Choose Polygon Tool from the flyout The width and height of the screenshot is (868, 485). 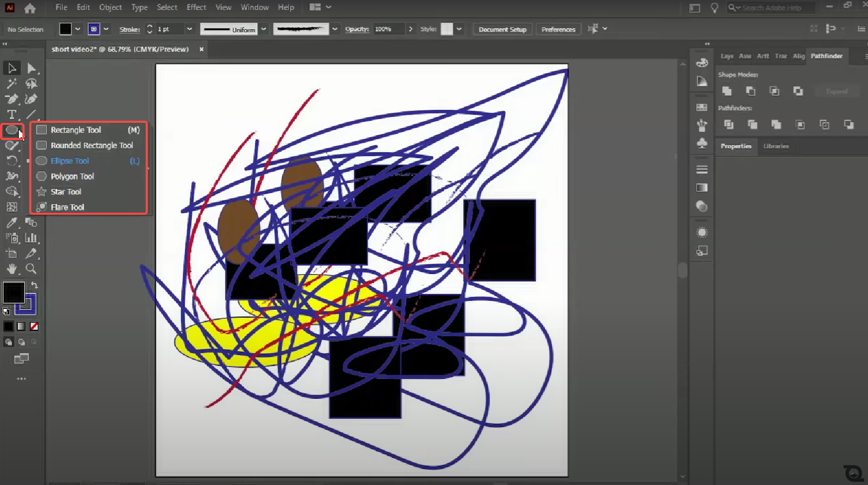[89, 177]
